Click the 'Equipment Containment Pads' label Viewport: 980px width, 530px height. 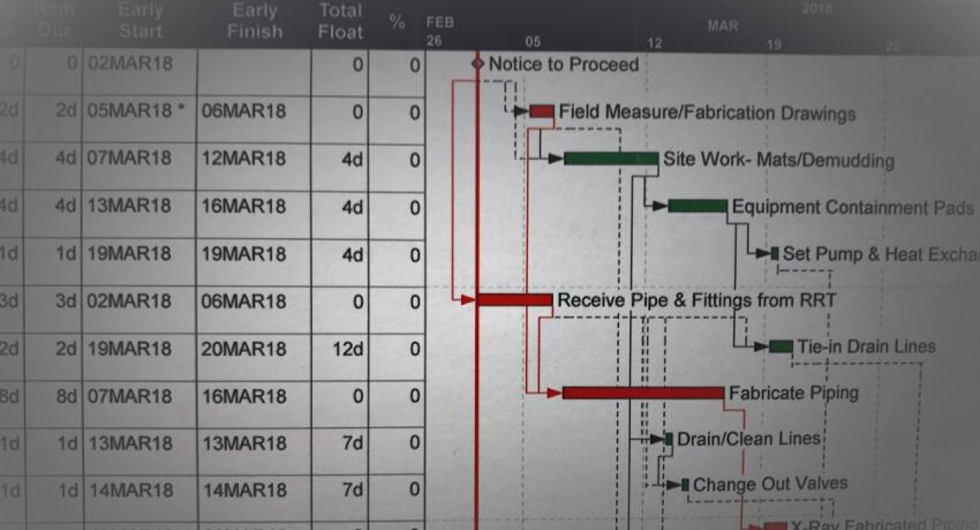click(x=852, y=208)
